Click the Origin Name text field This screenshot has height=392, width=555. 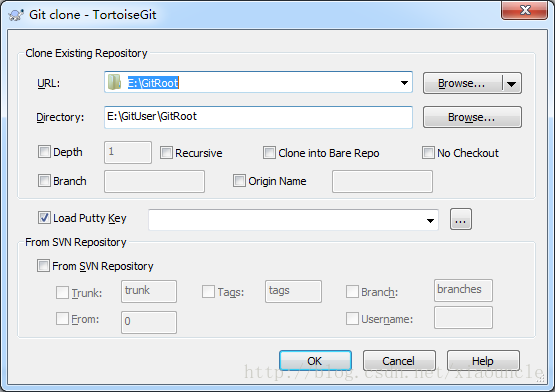(382, 181)
